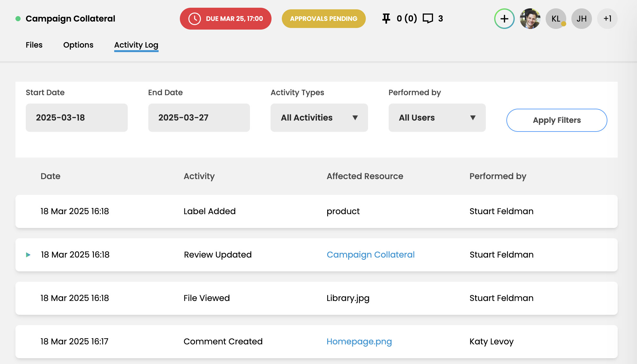Click the clock icon in due badge

coord(194,19)
